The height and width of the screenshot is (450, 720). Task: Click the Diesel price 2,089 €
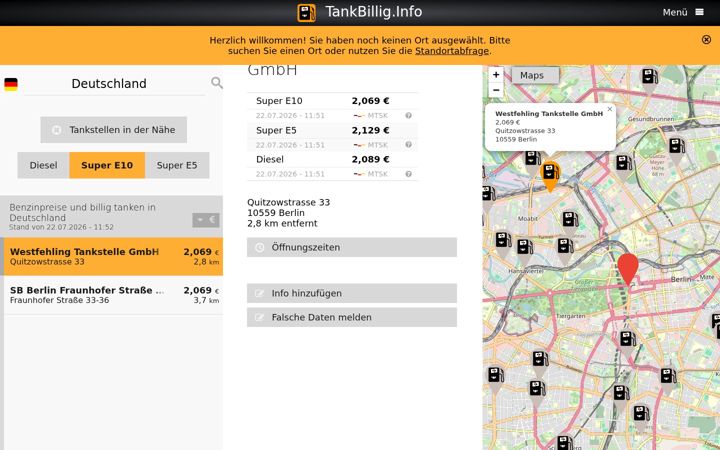[x=370, y=159]
